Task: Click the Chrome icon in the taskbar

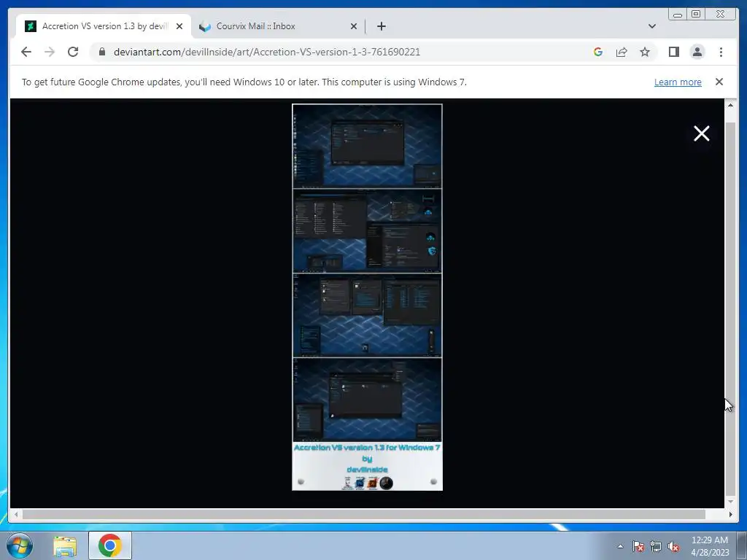Action: tap(110, 545)
